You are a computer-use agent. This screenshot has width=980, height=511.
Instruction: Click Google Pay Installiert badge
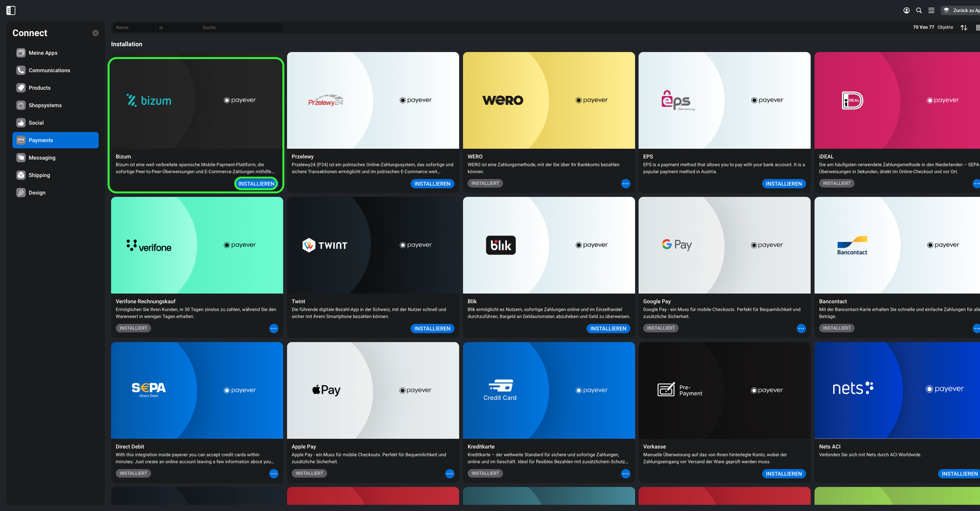pos(661,328)
